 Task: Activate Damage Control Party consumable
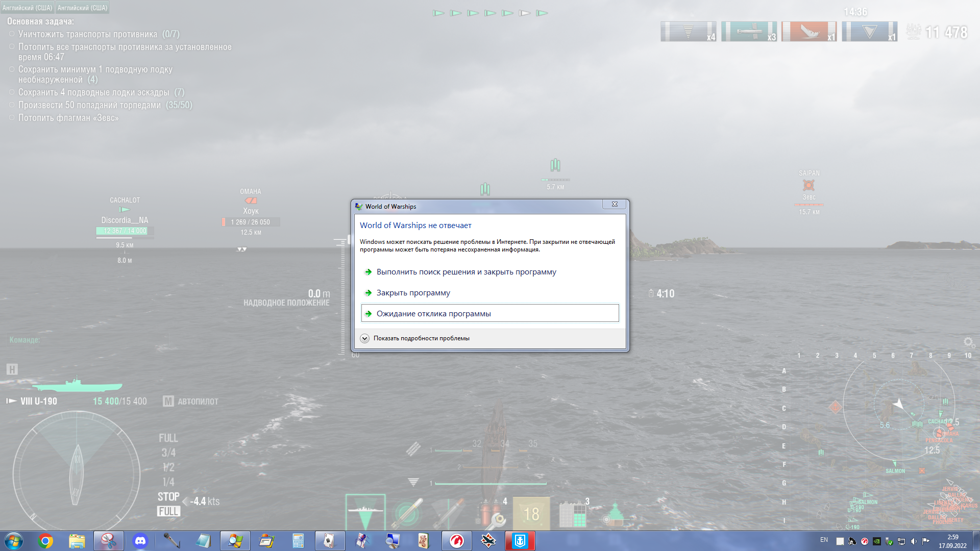coord(491,513)
